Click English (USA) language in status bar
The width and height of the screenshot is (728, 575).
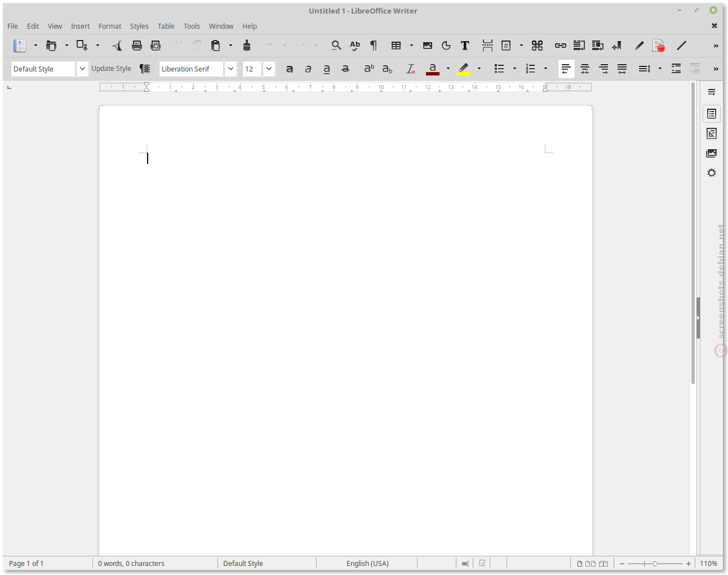(367, 564)
